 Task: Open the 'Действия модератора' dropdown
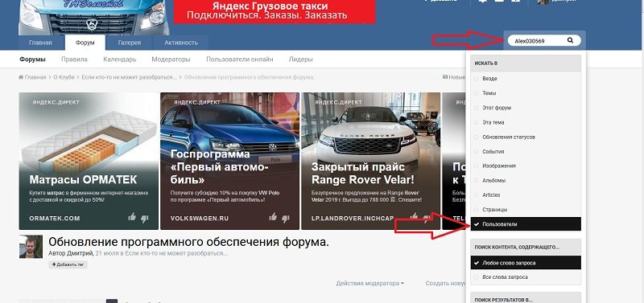369,284
